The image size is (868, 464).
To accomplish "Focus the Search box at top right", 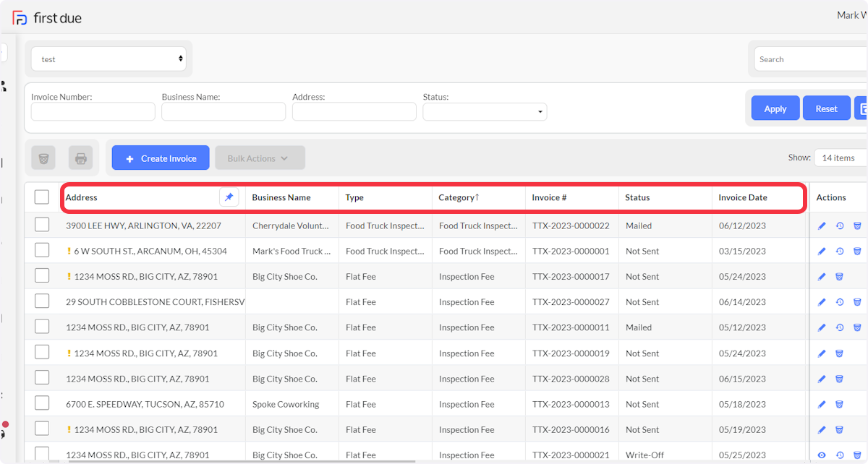I will tap(811, 59).
